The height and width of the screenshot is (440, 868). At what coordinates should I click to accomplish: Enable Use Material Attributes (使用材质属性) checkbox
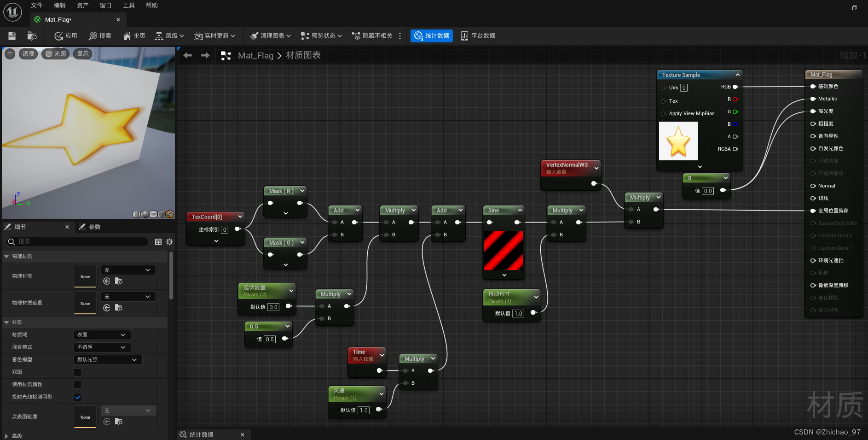(x=78, y=385)
